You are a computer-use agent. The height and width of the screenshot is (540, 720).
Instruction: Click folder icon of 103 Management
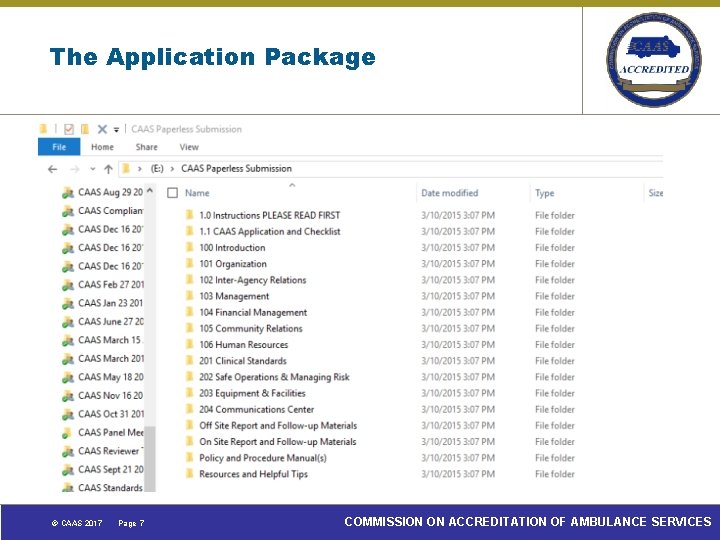click(x=189, y=296)
